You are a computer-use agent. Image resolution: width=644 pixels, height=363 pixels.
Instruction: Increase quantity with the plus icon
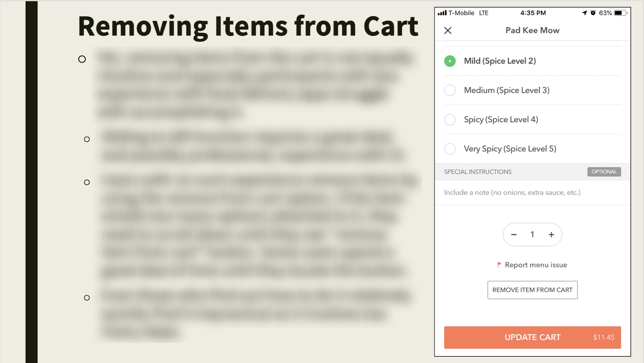pyautogui.click(x=551, y=235)
